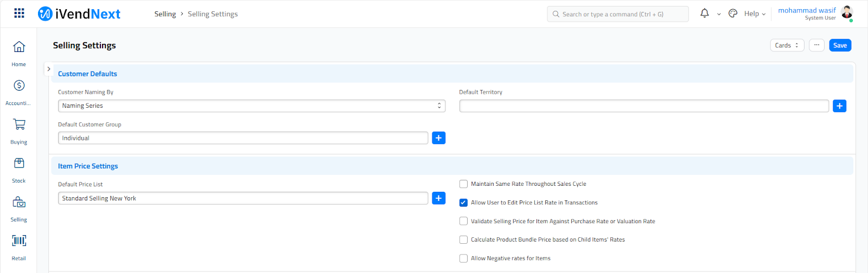Viewport: 868px width, 273px height.
Task: Open the three-dots more options menu
Action: (x=816, y=45)
